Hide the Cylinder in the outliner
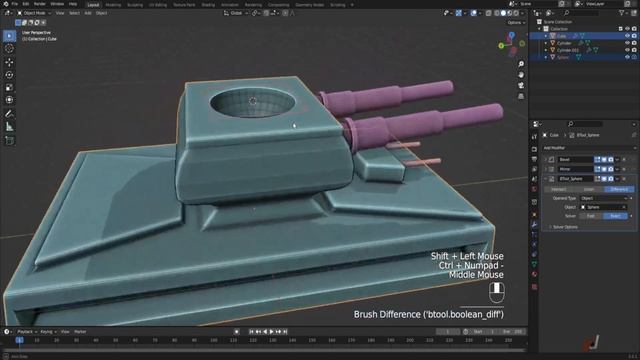 (x=627, y=43)
